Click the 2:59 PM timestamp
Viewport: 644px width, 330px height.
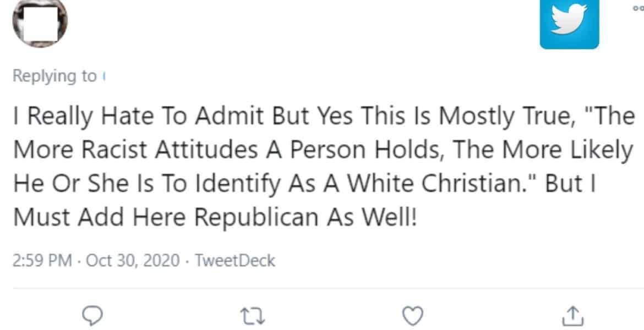tap(42, 260)
